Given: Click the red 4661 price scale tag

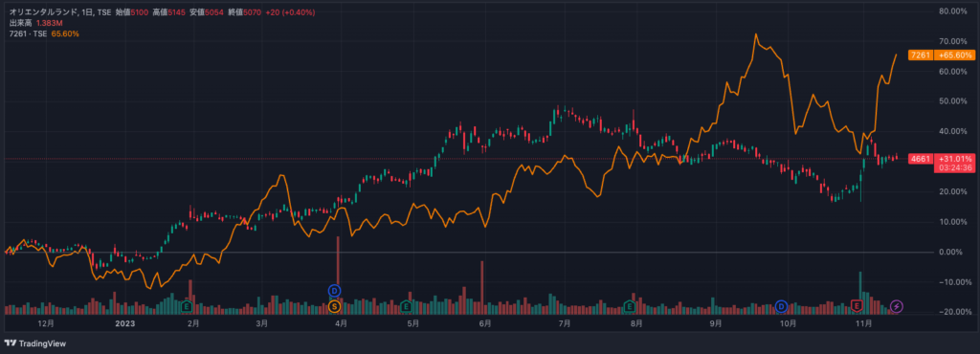Looking at the screenshot, I should (x=920, y=159).
